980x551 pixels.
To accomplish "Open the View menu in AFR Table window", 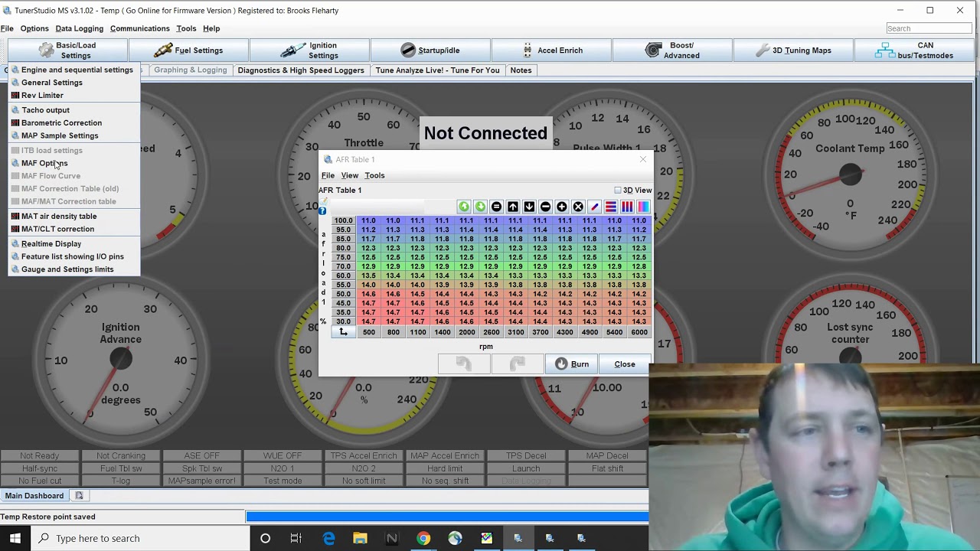I will click(x=349, y=175).
